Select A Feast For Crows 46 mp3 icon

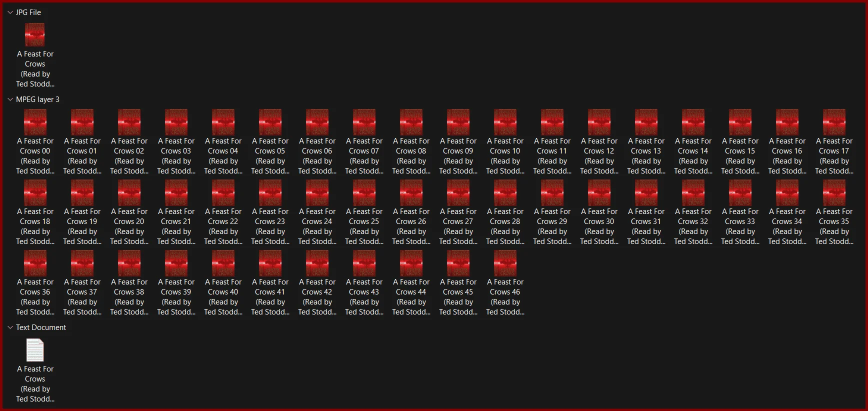point(505,263)
